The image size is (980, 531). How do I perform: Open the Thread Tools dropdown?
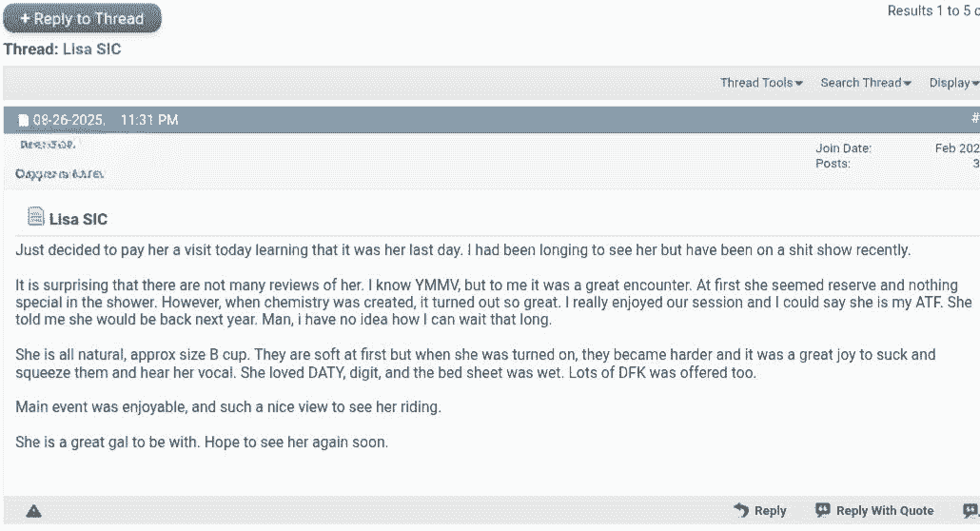[761, 83]
